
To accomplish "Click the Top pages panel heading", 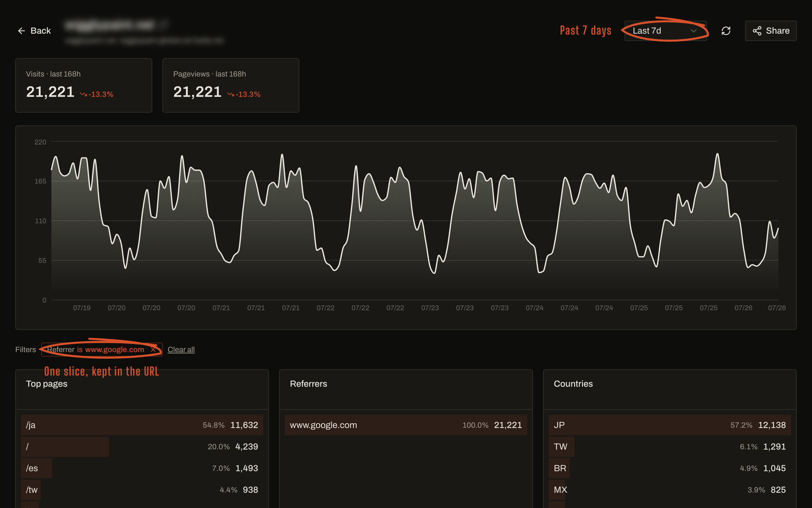I will pos(47,384).
